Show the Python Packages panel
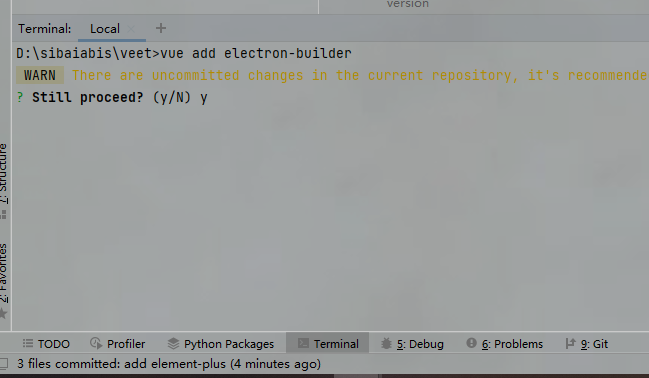 coord(221,344)
